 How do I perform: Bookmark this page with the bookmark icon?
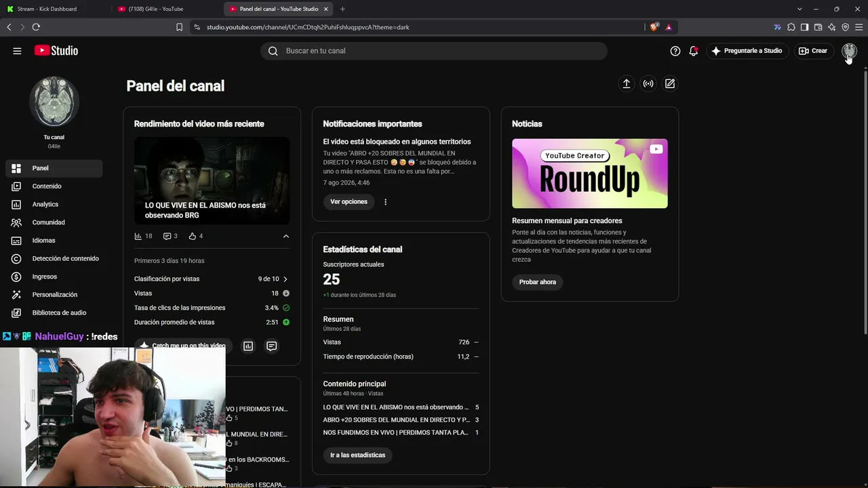click(179, 27)
